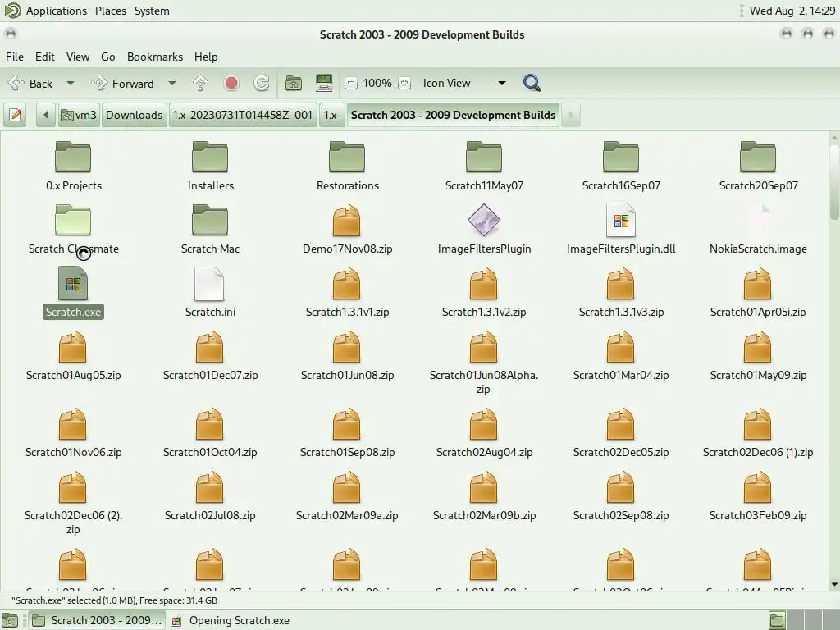The image size is (840, 630).
Task: Select the NokiaScratch.image file
Action: tap(758, 230)
